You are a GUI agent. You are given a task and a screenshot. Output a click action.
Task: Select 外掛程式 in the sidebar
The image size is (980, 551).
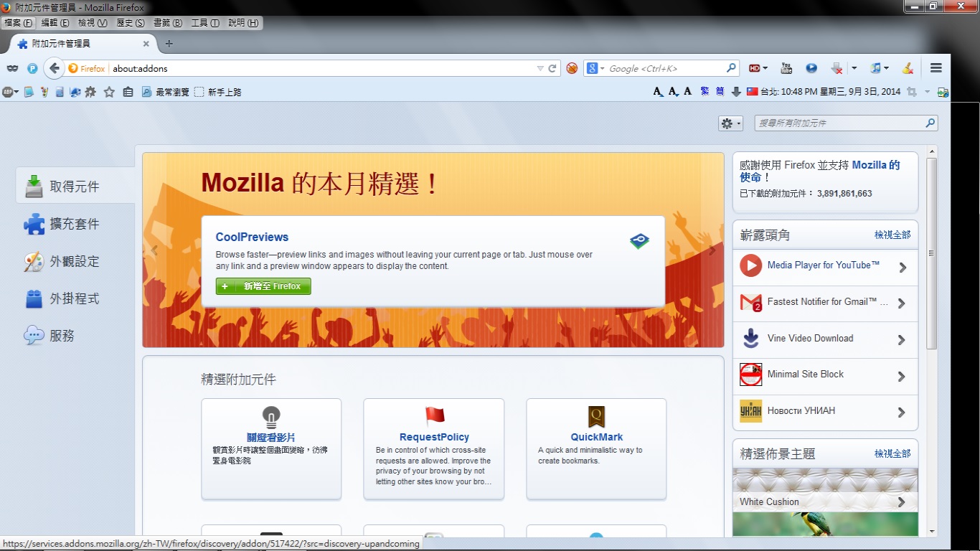pos(75,298)
